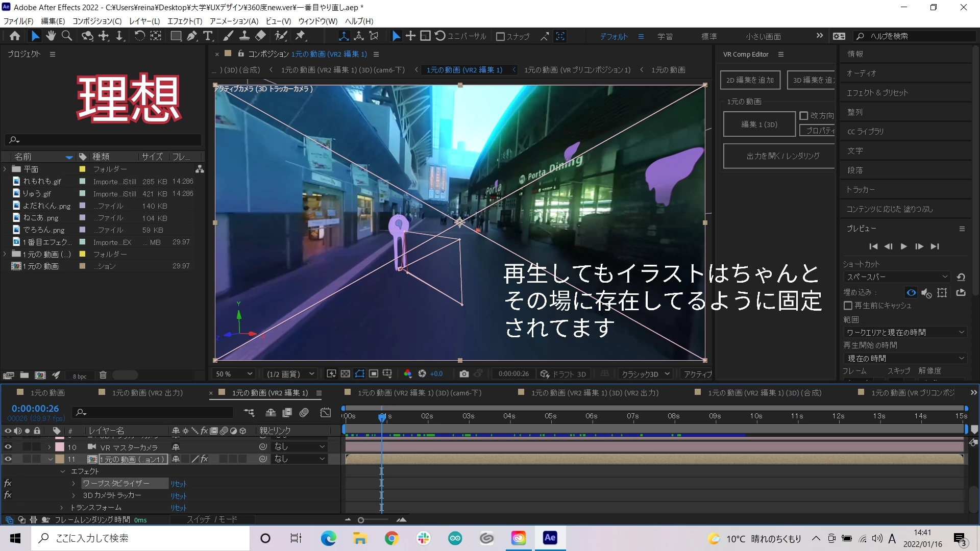980x551 pixels.
Task: Expand the ワープスタビライザー effect
Action: pyautogui.click(x=73, y=483)
